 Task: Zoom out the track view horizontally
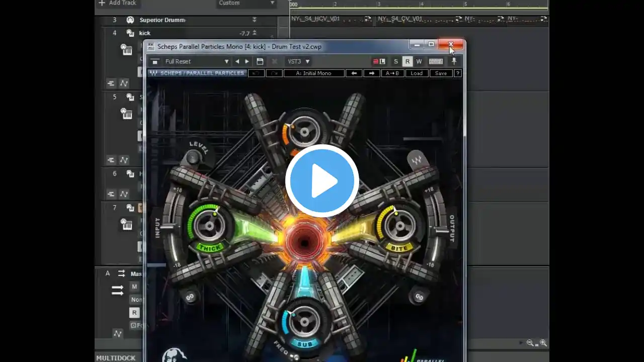tap(530, 343)
